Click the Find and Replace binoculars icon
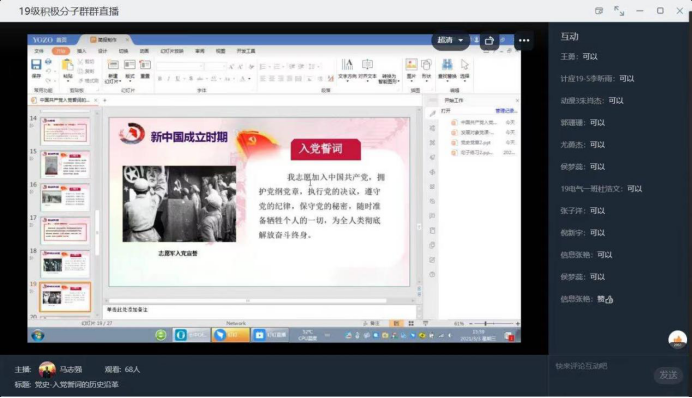This screenshot has width=692, height=398. [x=447, y=64]
